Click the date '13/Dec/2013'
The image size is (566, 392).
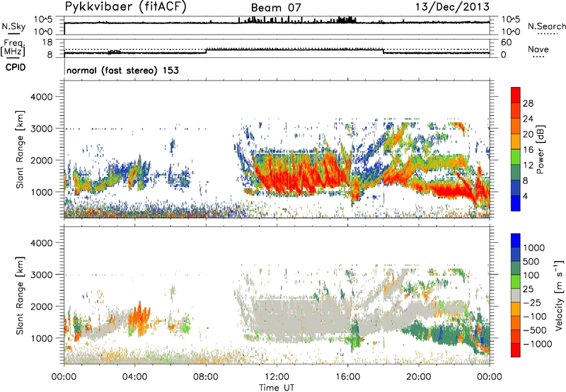click(x=453, y=7)
